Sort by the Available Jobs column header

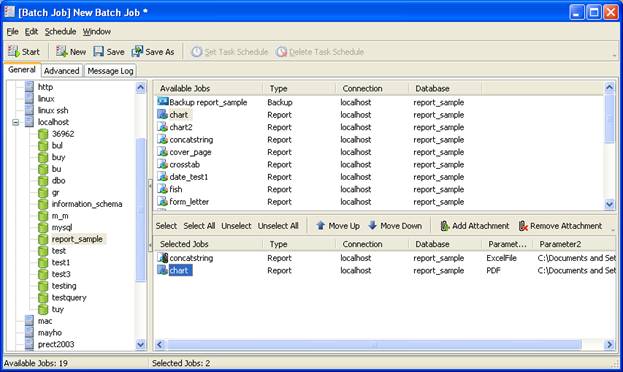(x=208, y=88)
